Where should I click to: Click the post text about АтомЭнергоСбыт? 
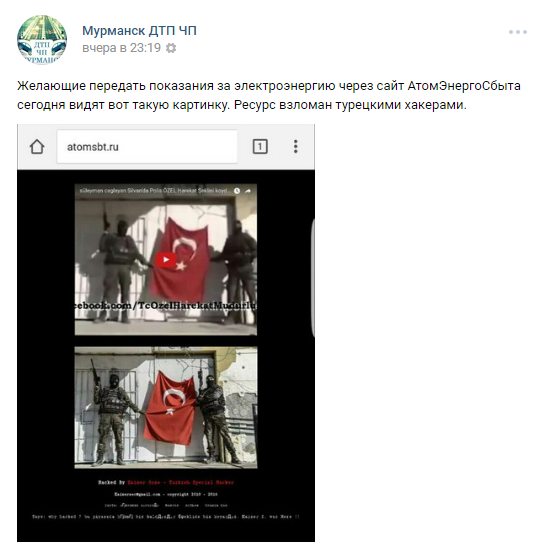tap(269, 95)
